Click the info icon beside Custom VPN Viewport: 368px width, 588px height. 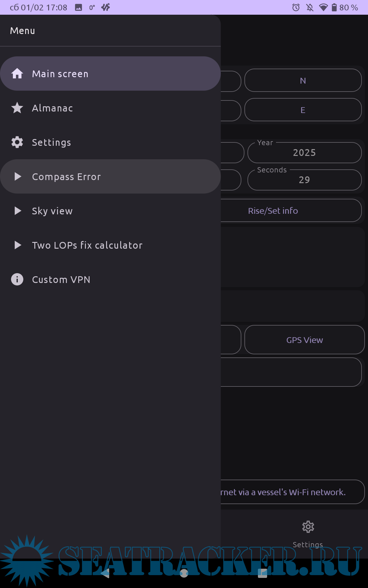17,279
